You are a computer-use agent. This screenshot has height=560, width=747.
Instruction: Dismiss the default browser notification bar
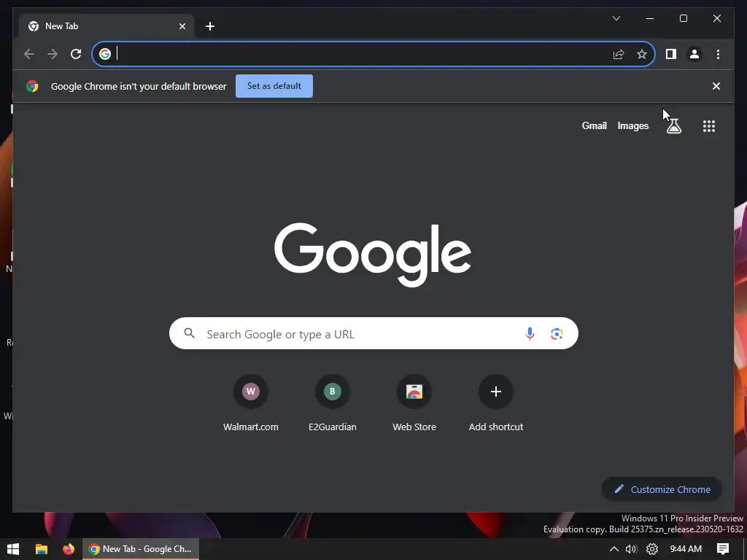(716, 86)
